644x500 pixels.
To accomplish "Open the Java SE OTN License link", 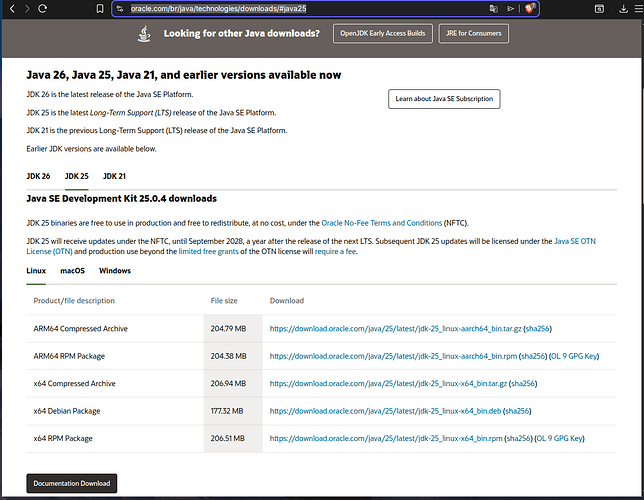I will 575,241.
